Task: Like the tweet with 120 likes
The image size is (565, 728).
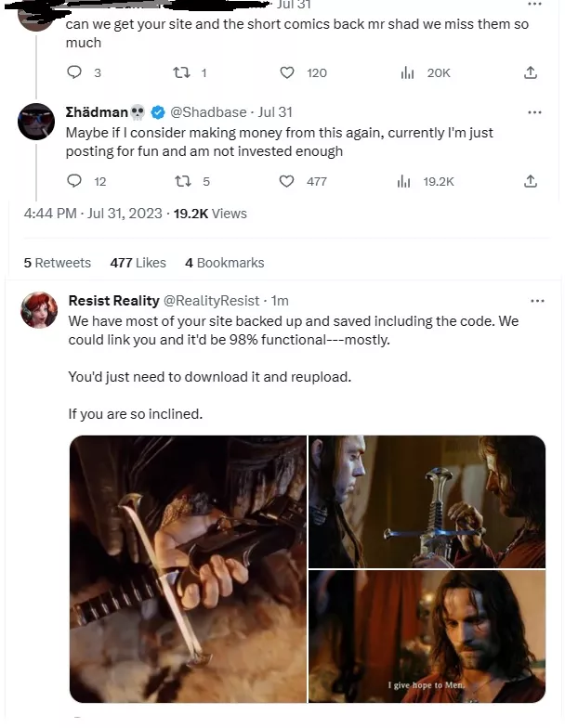Action: [288, 72]
